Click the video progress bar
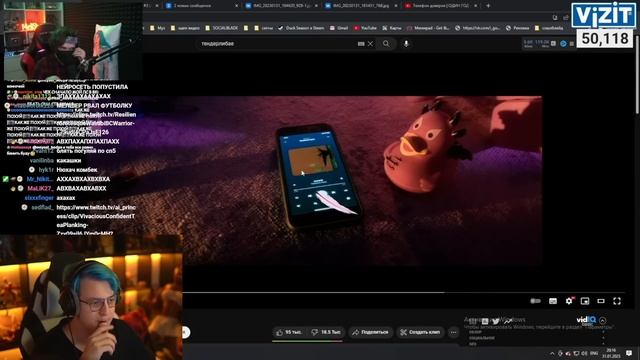Image resolution: width=640 pixels, height=360 pixels. click(402, 292)
